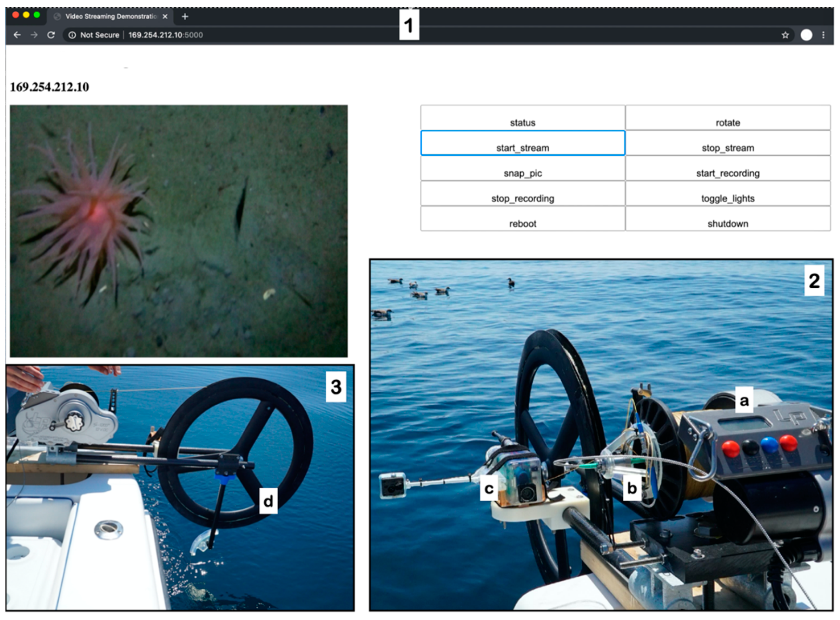Click the browser back arrow
This screenshot has height=620, width=840.
tap(17, 35)
